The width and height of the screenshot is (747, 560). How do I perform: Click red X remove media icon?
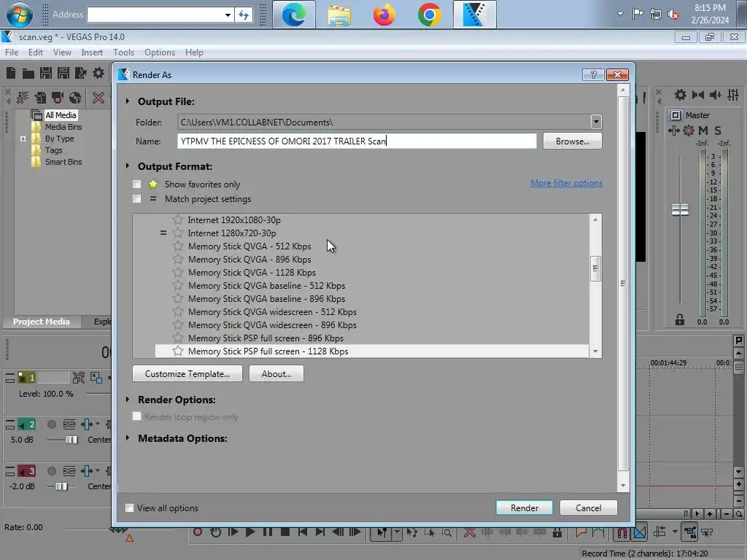click(98, 98)
